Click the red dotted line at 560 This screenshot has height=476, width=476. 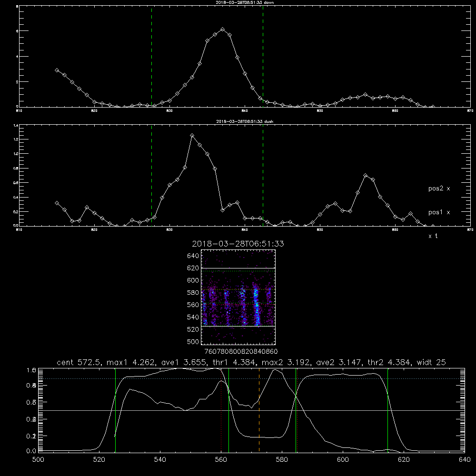(x=221, y=410)
